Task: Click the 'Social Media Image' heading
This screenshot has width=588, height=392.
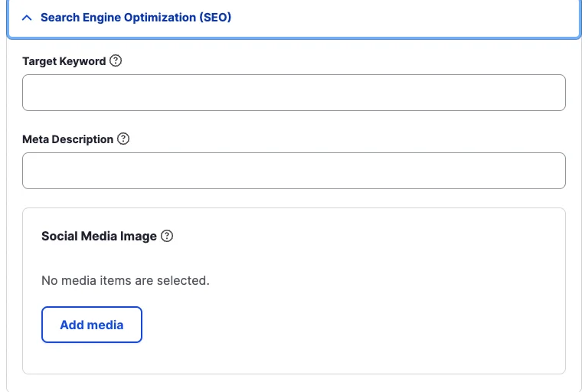Action: click(x=99, y=236)
